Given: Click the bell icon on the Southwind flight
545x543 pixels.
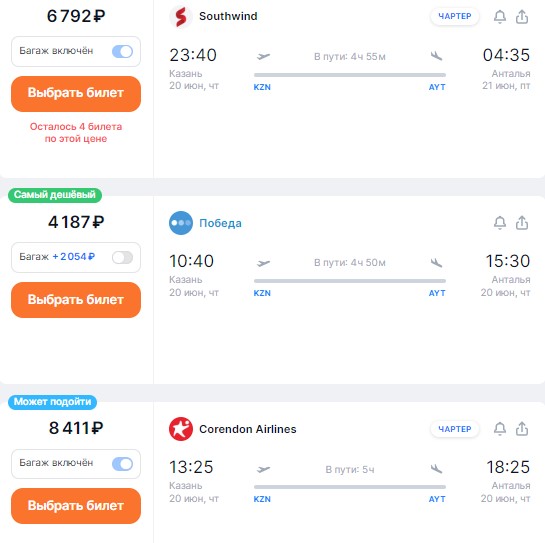Looking at the screenshot, I should coord(500,16).
